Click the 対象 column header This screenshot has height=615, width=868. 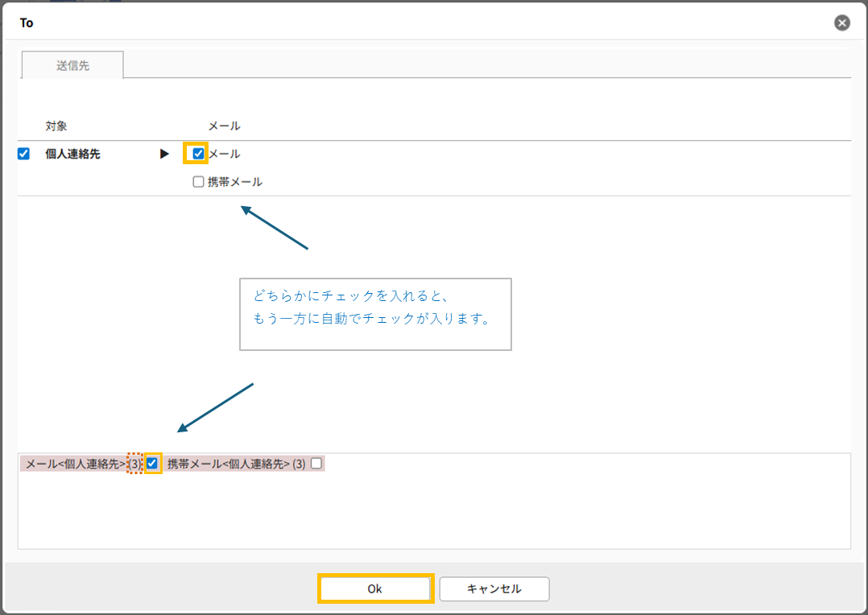coord(56,126)
